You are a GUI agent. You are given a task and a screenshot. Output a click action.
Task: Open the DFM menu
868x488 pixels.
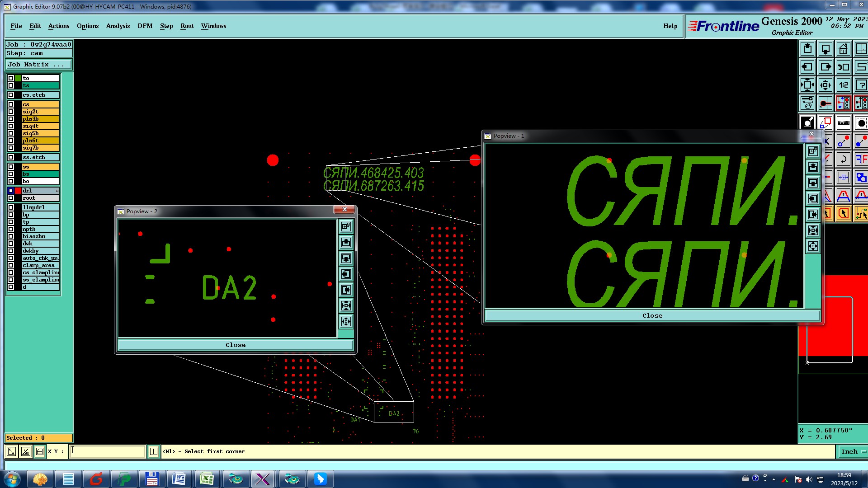coord(145,26)
